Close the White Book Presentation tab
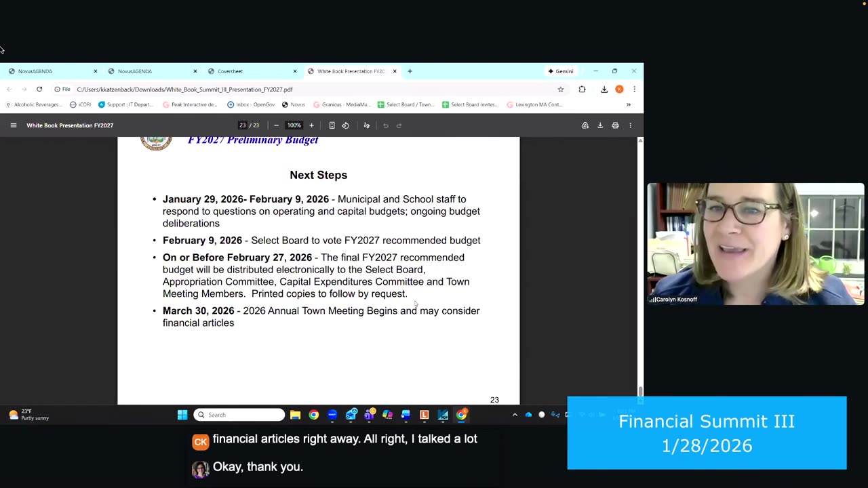 point(395,71)
